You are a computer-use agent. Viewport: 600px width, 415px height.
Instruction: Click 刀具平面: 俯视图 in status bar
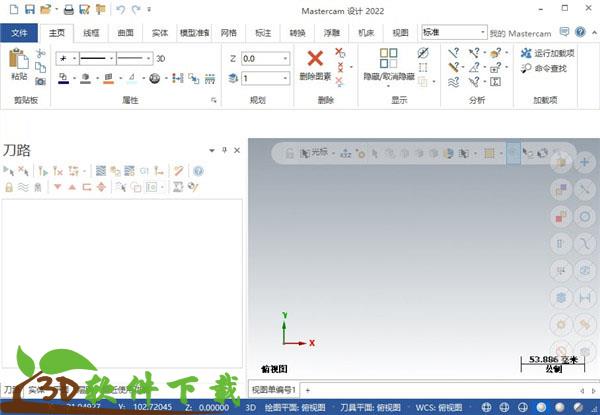(x=370, y=407)
